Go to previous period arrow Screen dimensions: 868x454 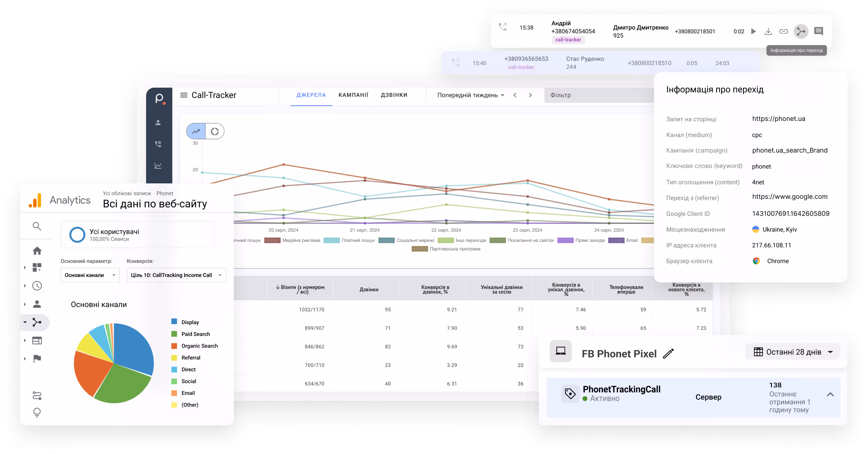click(x=515, y=95)
